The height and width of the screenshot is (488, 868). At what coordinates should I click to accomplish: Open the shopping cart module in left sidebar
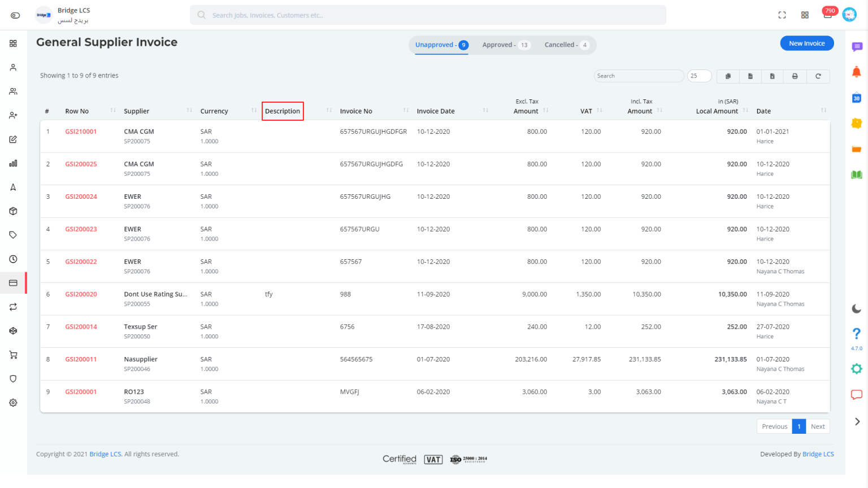(13, 355)
